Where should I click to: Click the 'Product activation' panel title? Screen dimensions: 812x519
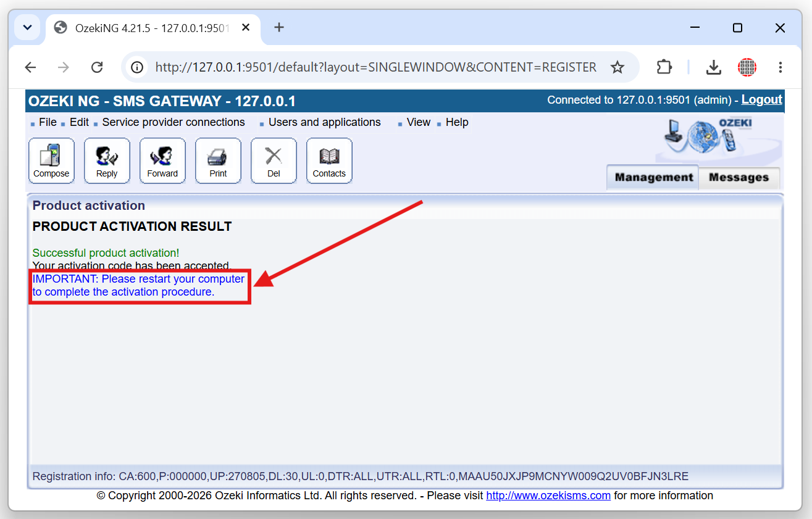pos(89,206)
